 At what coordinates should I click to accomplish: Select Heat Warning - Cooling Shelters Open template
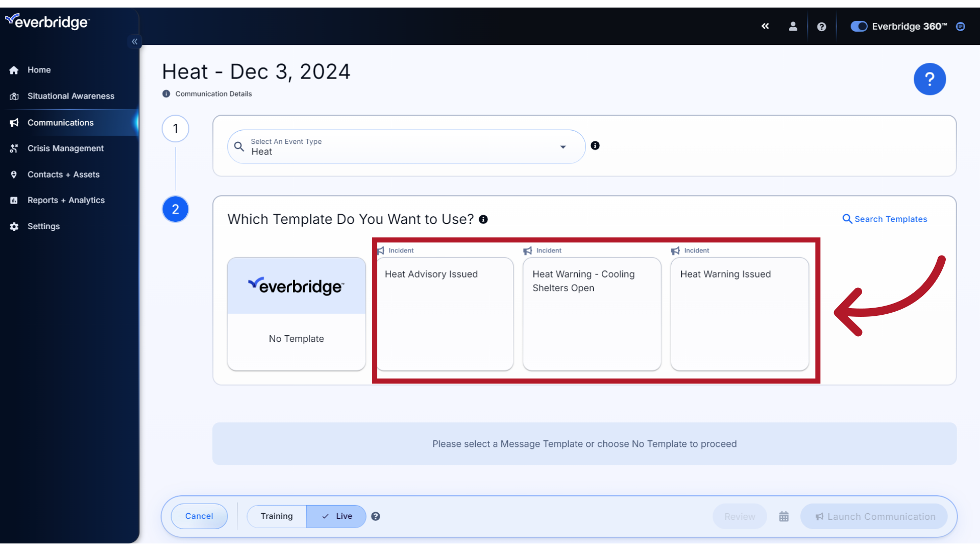[592, 314]
